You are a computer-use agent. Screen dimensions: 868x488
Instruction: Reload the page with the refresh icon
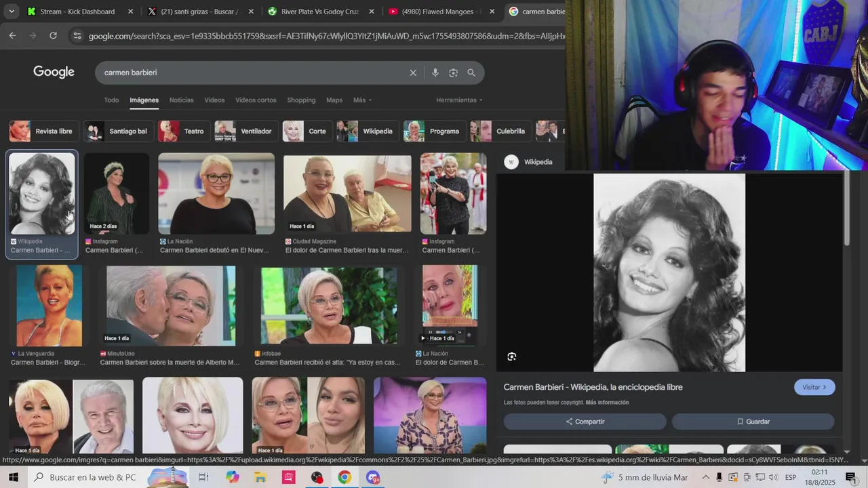(x=53, y=35)
